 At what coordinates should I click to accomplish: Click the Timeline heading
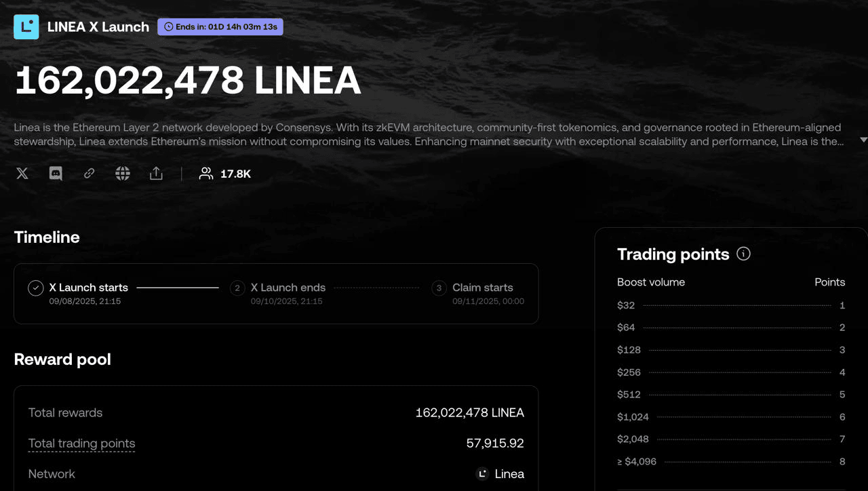(47, 237)
